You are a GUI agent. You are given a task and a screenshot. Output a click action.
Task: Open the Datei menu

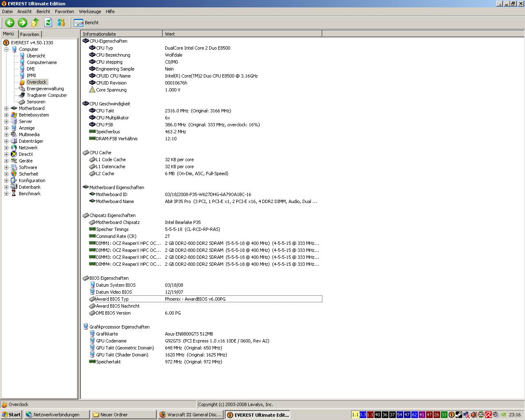click(x=7, y=11)
